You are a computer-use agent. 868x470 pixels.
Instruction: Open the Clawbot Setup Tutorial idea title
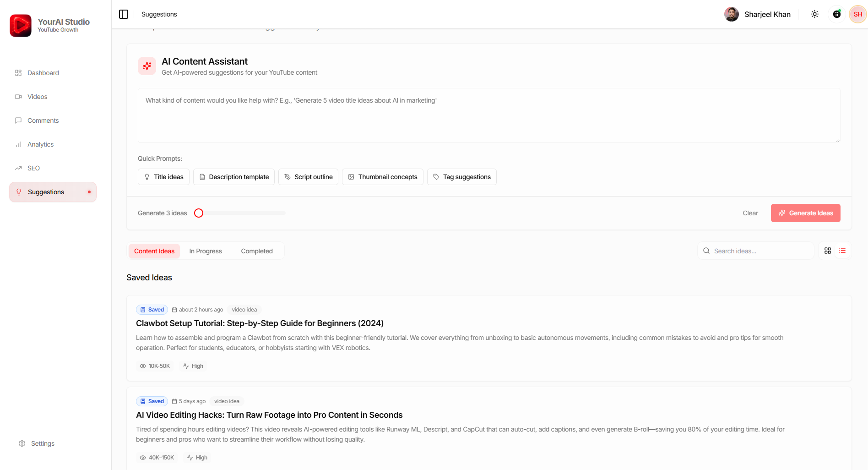(260, 323)
